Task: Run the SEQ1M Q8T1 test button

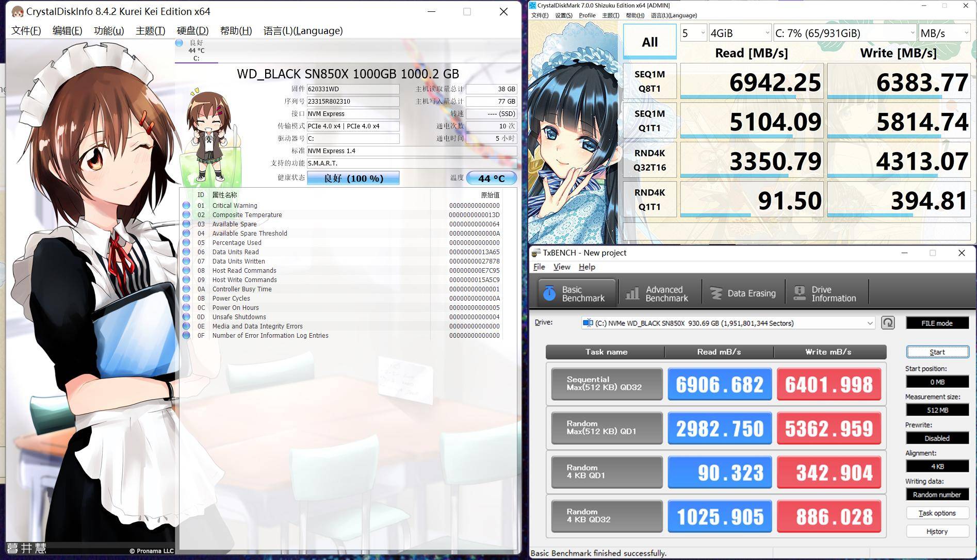Action: pyautogui.click(x=649, y=81)
